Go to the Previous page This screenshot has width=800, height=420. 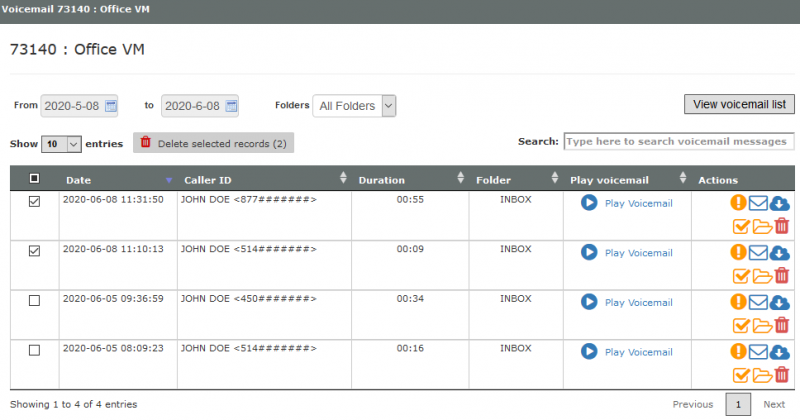click(692, 404)
